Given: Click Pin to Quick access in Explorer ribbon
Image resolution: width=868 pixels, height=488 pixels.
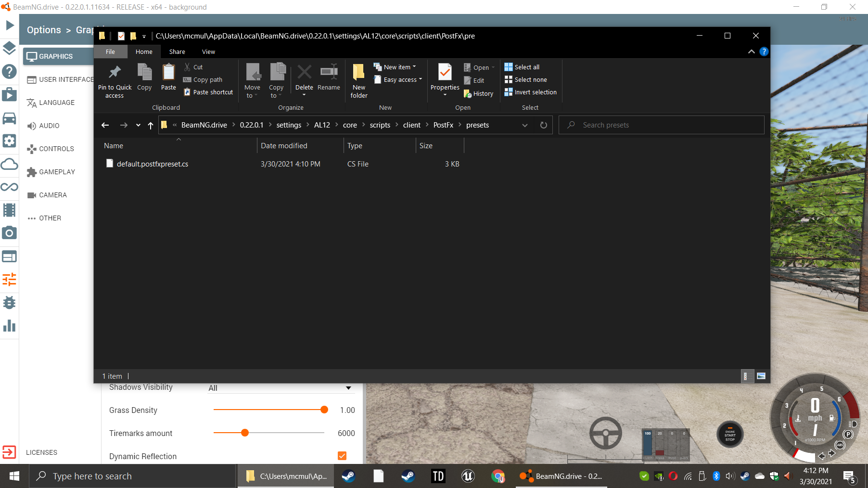Looking at the screenshot, I should click(115, 81).
